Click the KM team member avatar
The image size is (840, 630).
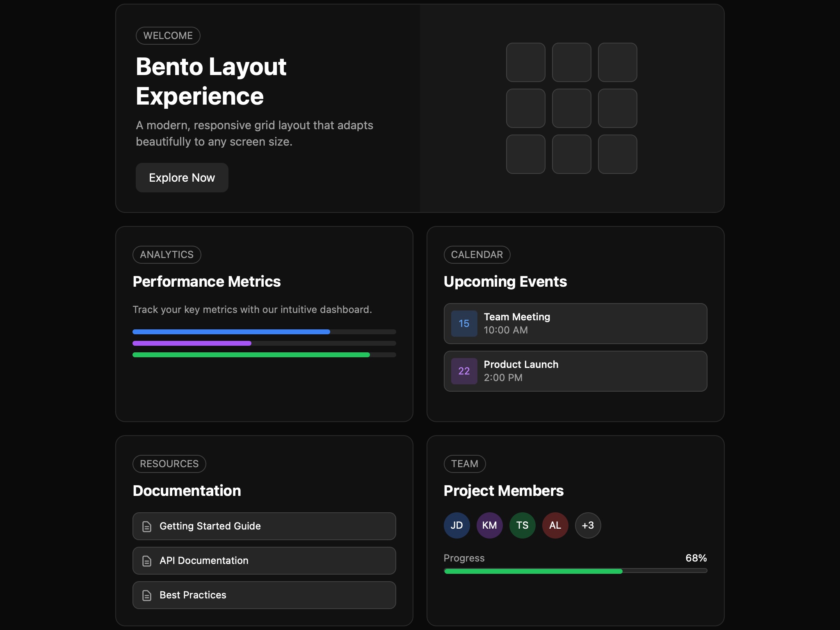489,525
